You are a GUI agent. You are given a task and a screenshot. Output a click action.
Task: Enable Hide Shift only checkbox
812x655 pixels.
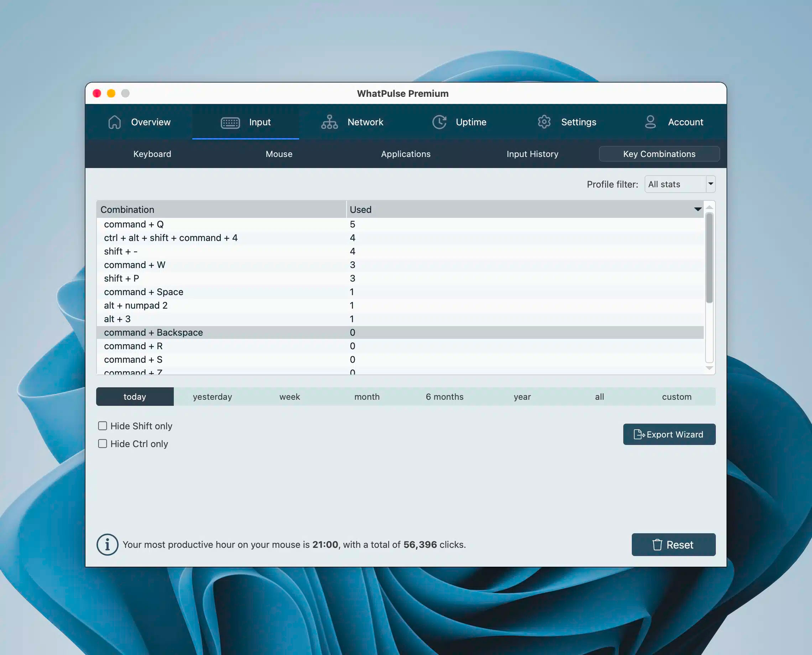pyautogui.click(x=103, y=426)
